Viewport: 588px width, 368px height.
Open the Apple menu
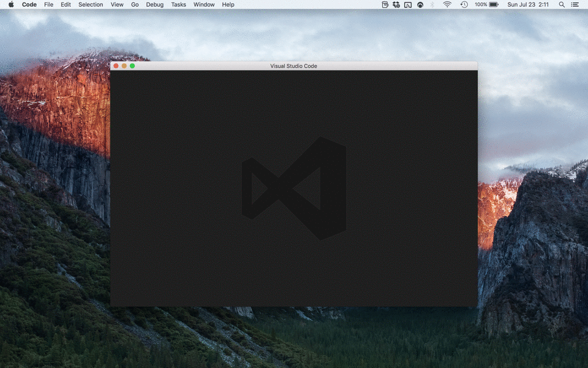point(11,4)
